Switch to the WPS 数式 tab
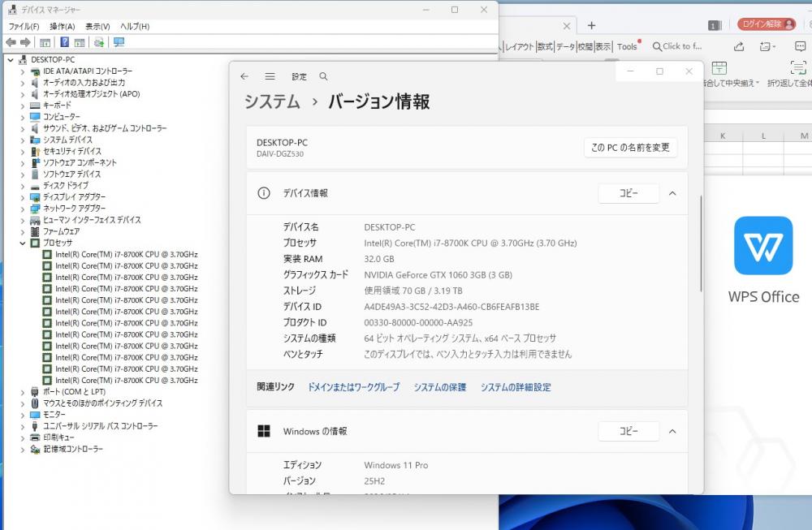The image size is (812, 530). click(545, 46)
